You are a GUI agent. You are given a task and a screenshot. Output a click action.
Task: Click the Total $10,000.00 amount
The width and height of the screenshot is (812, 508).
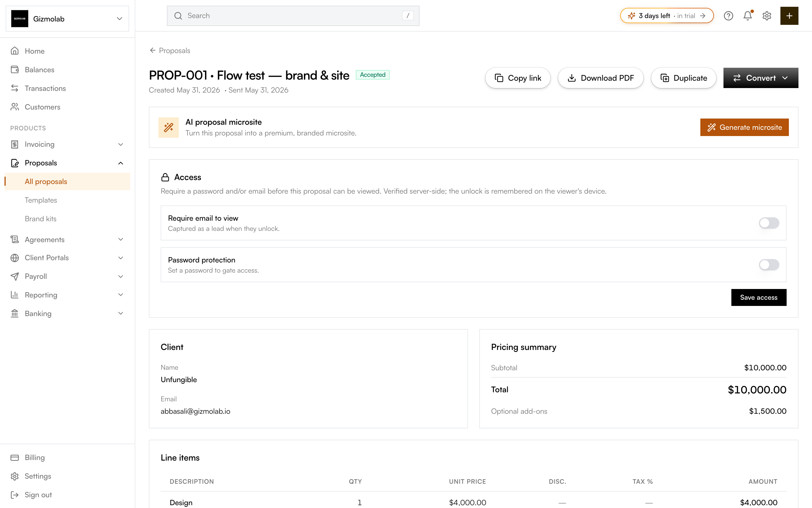click(x=757, y=390)
